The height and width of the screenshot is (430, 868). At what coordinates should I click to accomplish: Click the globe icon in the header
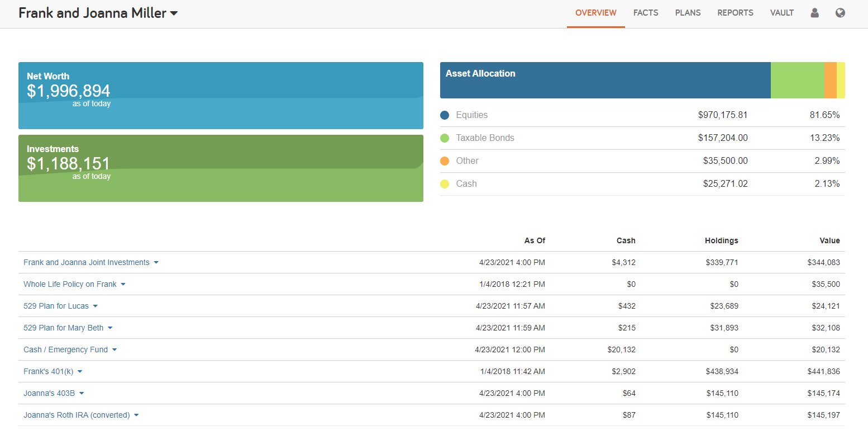840,12
